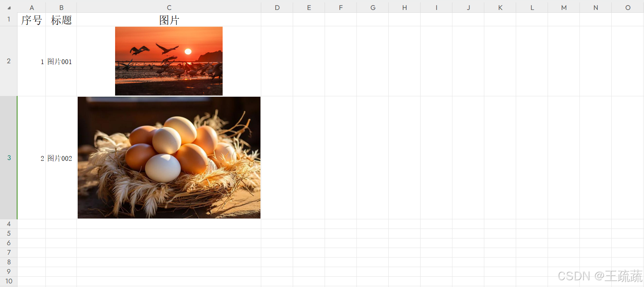
Task: Select row 3 header
Action: 9,158
